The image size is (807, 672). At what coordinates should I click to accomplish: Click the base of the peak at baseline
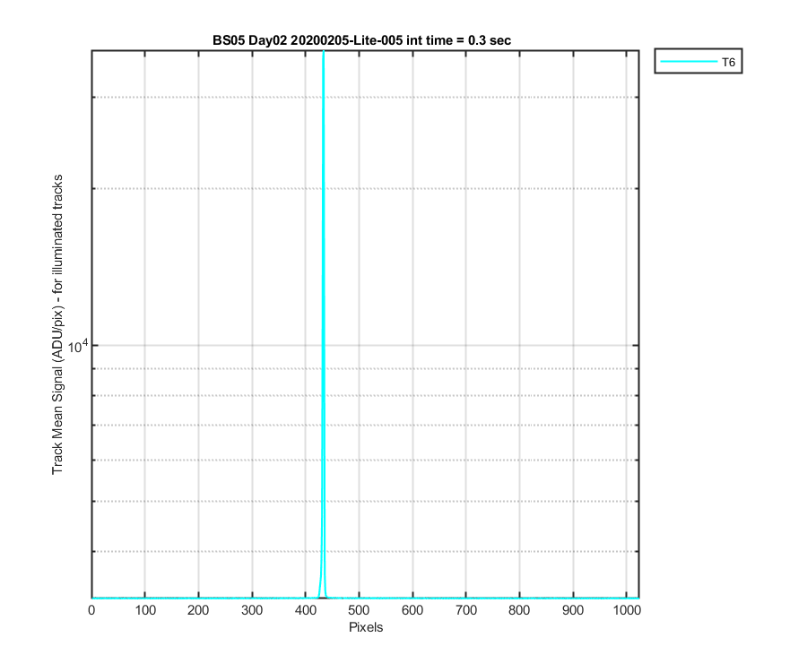pyautogui.click(x=323, y=597)
